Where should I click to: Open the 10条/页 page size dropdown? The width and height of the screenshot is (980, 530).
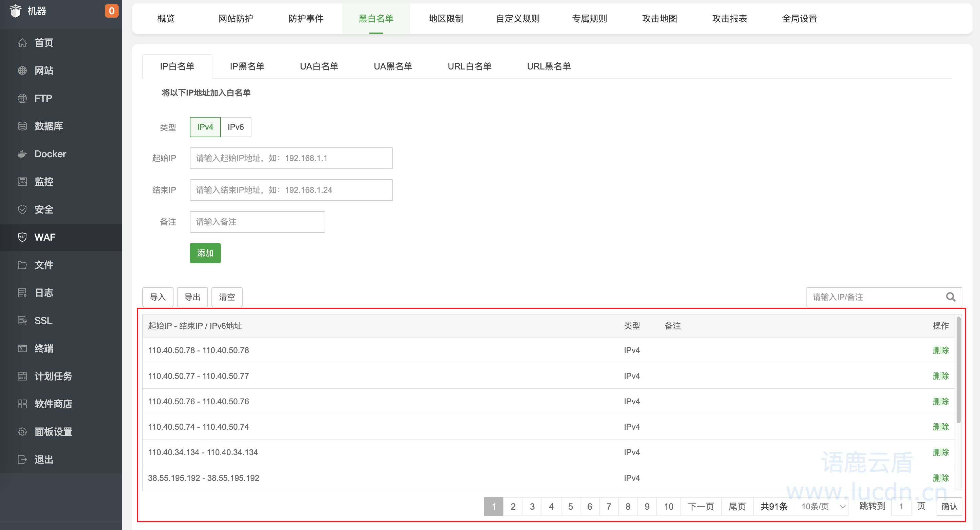[821, 506]
